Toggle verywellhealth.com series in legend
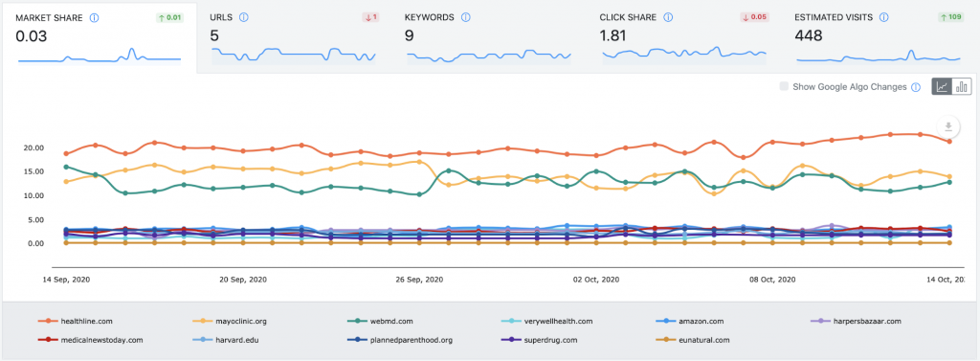This screenshot has height=361, width=980. (x=546, y=321)
